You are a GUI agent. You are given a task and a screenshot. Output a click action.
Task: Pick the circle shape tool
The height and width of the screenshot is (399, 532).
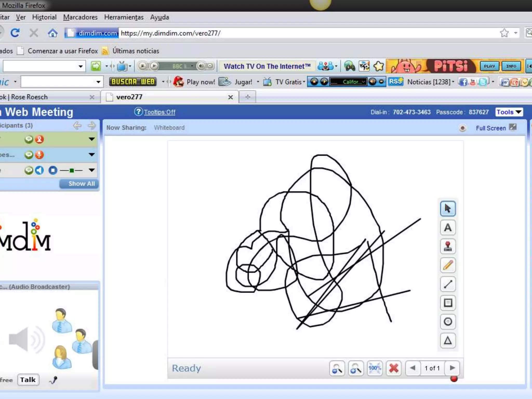click(448, 322)
